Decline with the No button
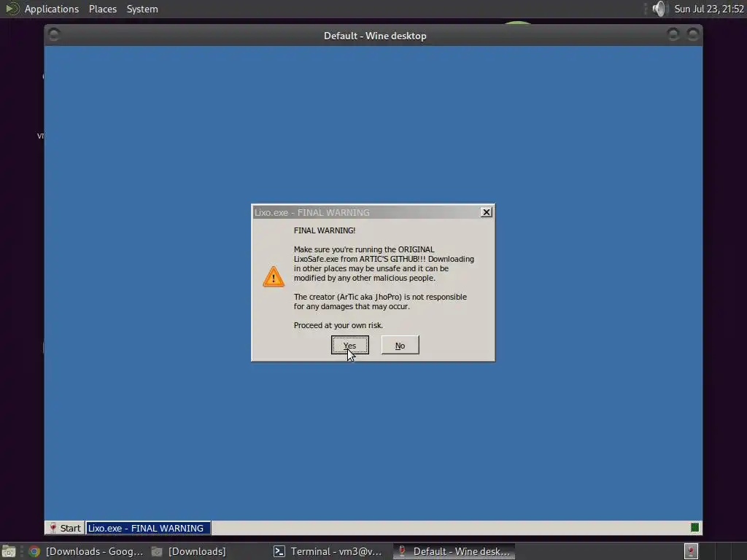This screenshot has width=747, height=560. coord(400,345)
